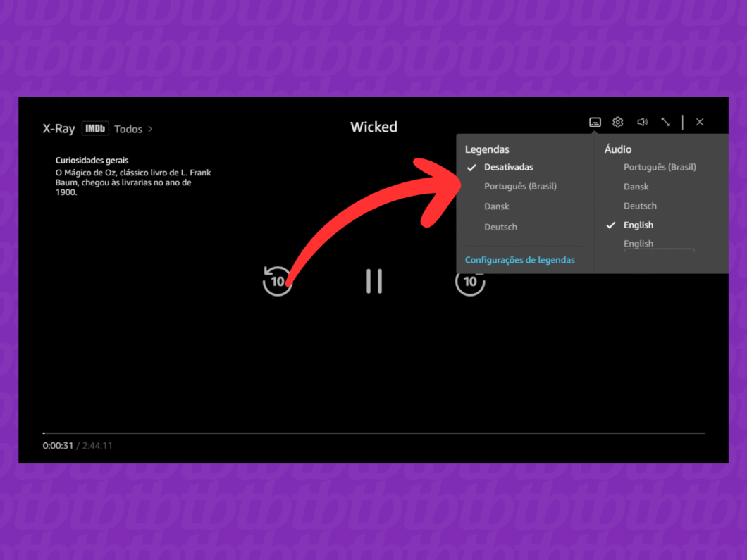Select Desativadas subtitle option

tap(508, 167)
